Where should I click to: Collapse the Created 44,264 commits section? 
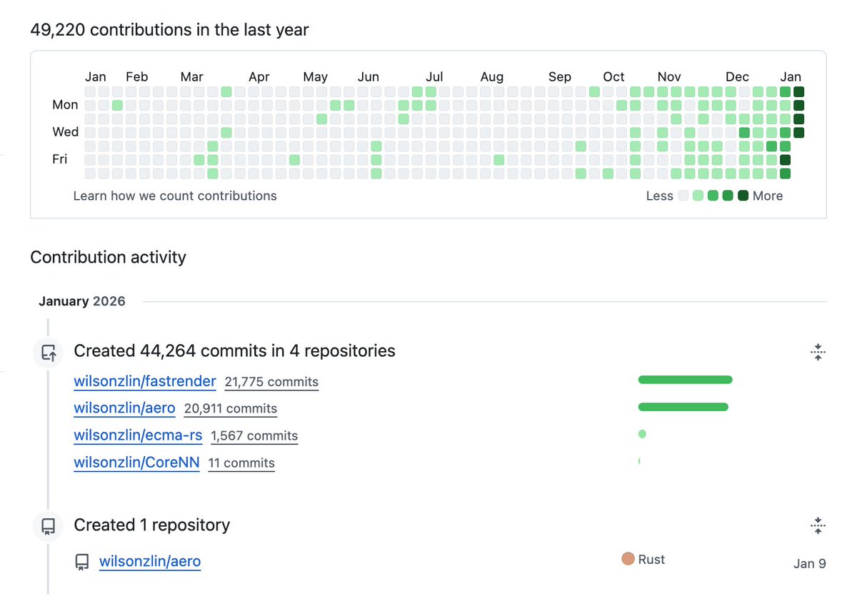[818, 351]
